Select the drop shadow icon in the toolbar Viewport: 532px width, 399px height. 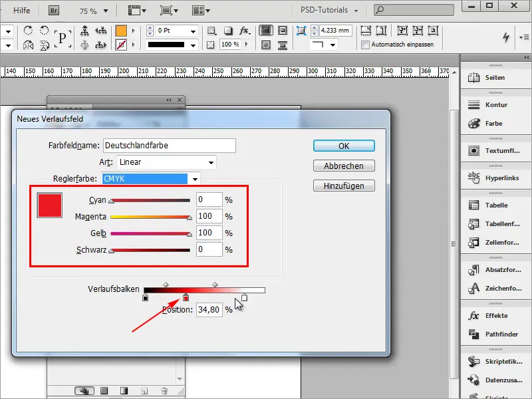228,31
